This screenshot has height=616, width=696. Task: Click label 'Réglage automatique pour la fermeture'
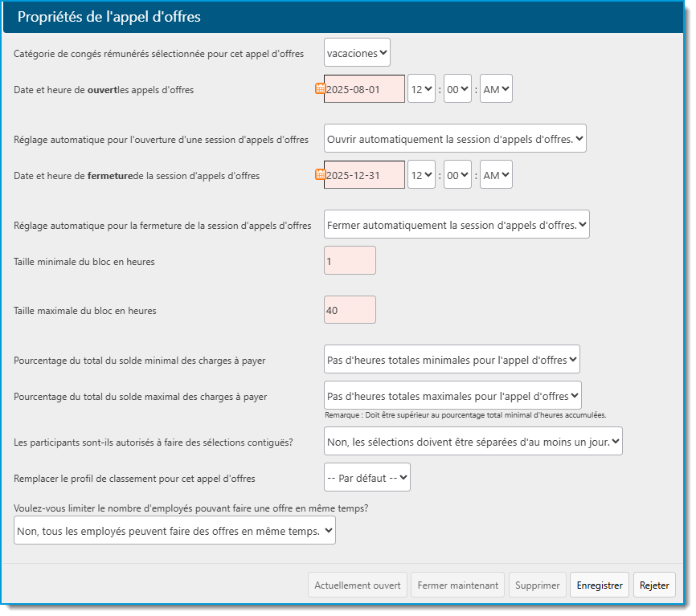point(162,226)
